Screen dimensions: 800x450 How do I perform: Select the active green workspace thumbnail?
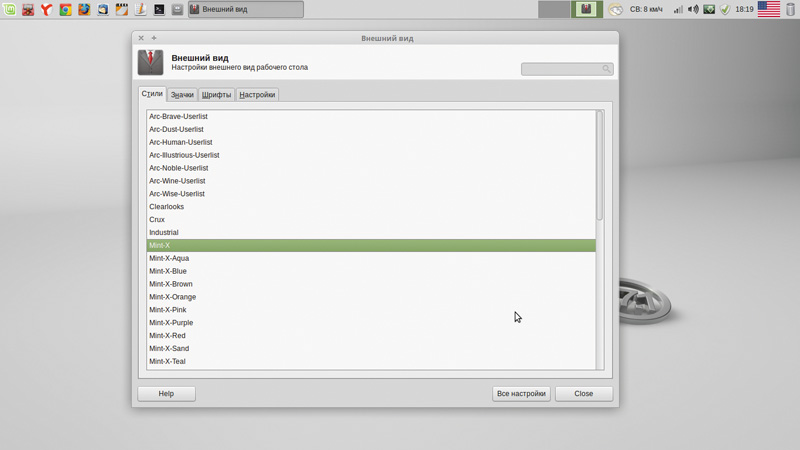[x=587, y=9]
